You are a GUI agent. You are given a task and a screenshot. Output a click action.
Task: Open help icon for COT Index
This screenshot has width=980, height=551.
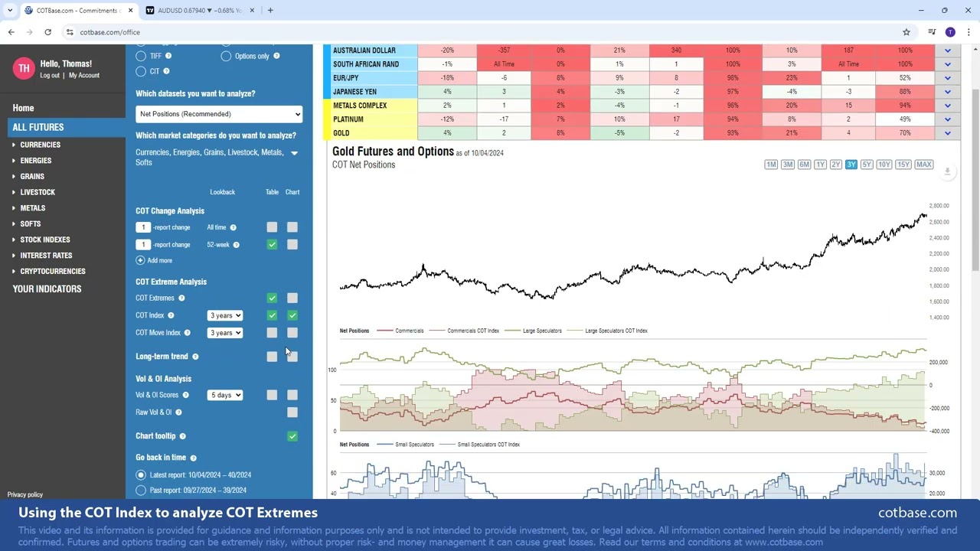[x=171, y=315]
